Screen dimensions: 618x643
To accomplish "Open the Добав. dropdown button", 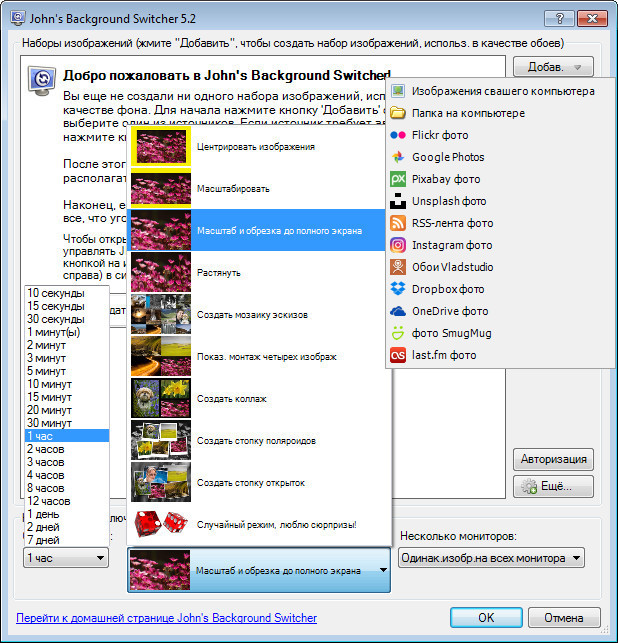I will click(553, 67).
